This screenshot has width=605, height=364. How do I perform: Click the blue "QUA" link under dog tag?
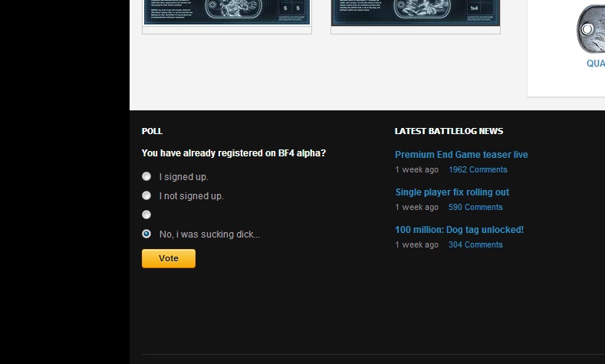[x=595, y=64]
